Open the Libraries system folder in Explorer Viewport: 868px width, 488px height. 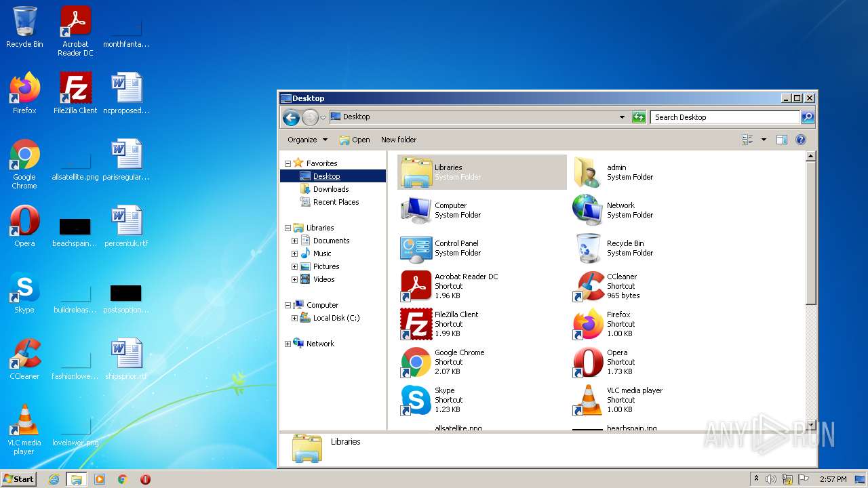coord(482,172)
